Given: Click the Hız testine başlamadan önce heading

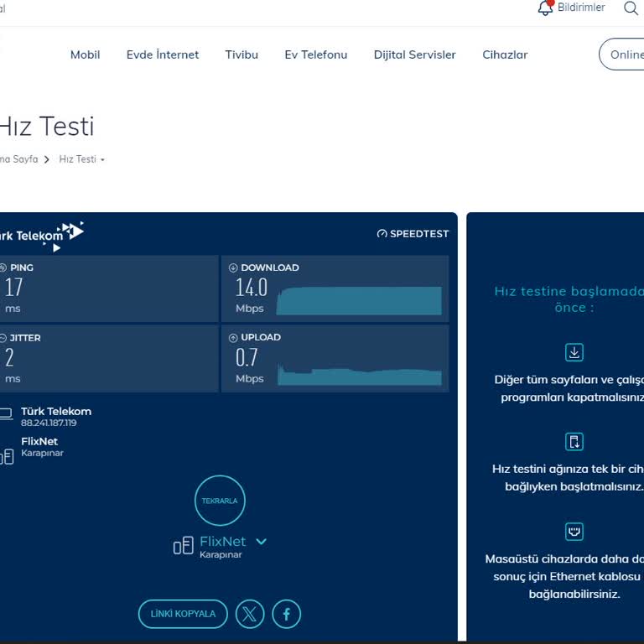Looking at the screenshot, I should pyautogui.click(x=569, y=299).
